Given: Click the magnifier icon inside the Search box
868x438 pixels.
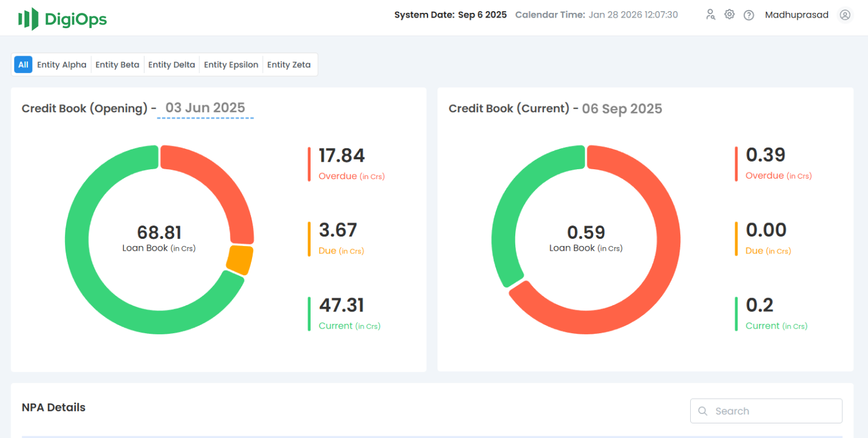Looking at the screenshot, I should click(x=702, y=410).
